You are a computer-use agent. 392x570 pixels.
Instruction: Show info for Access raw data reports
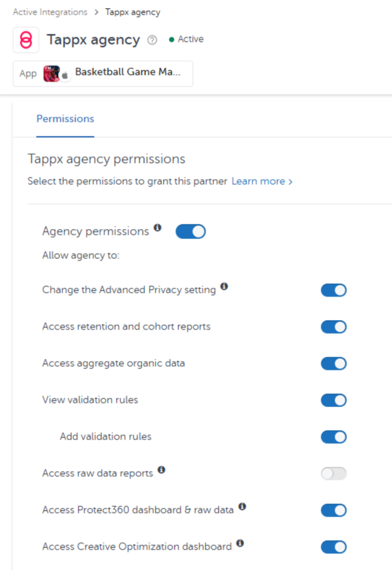161,470
